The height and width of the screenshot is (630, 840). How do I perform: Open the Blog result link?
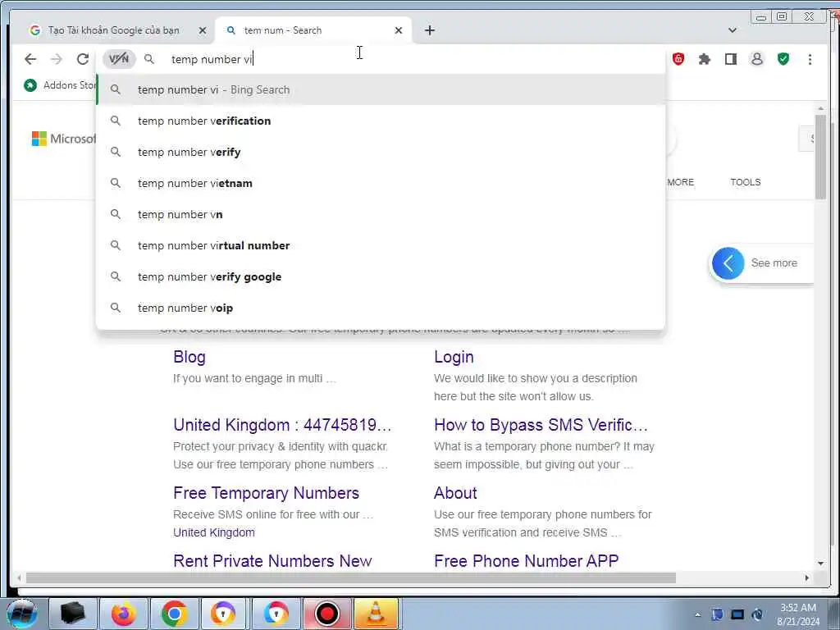coord(189,357)
